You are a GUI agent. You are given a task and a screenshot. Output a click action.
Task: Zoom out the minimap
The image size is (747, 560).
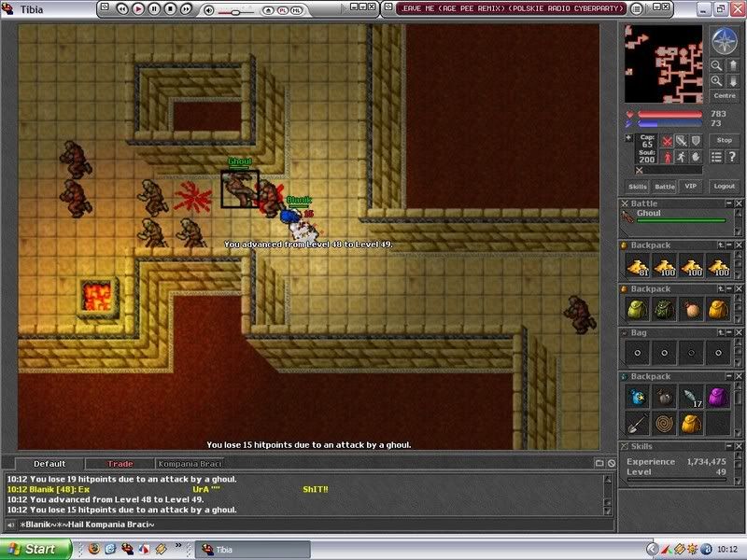click(716, 65)
